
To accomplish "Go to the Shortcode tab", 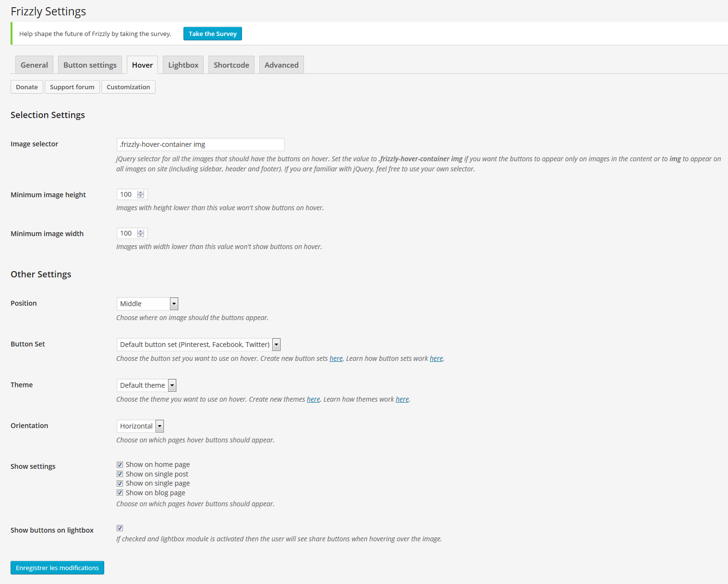I will point(231,65).
